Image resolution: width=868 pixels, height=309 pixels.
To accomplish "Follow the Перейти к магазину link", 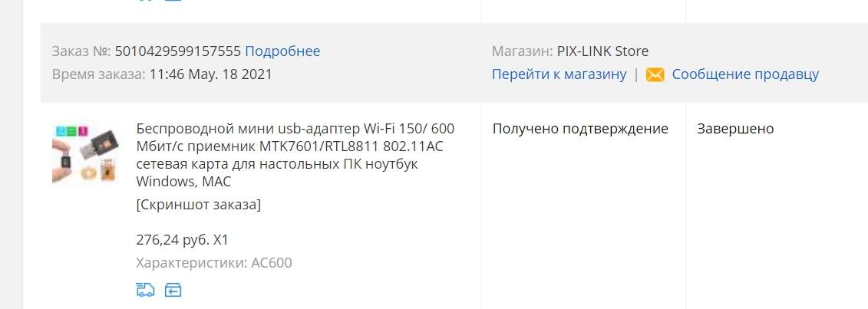I will click(x=559, y=74).
